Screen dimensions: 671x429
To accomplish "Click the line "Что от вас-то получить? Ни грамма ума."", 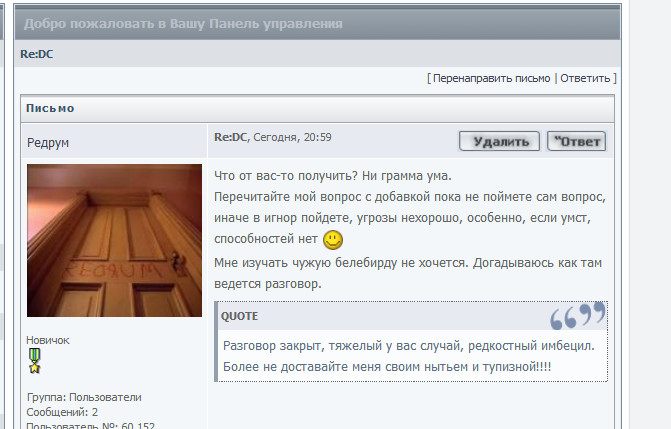I will point(333,176).
